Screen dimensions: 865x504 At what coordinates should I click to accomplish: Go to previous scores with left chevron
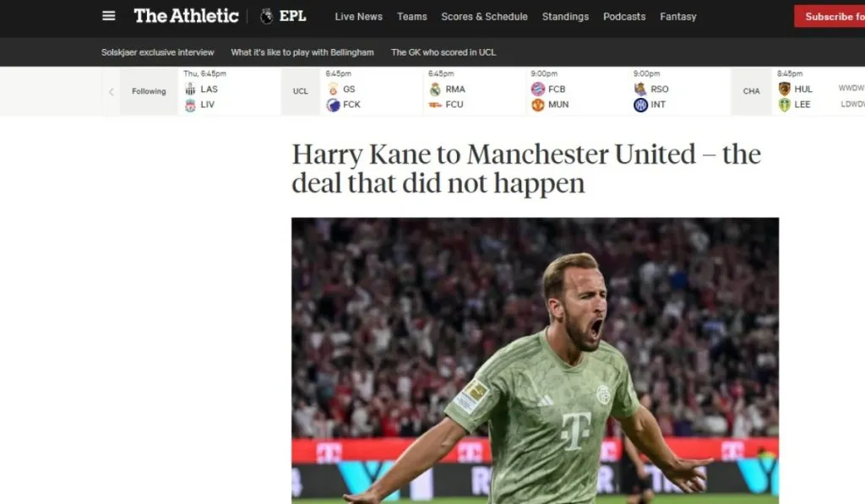point(112,91)
